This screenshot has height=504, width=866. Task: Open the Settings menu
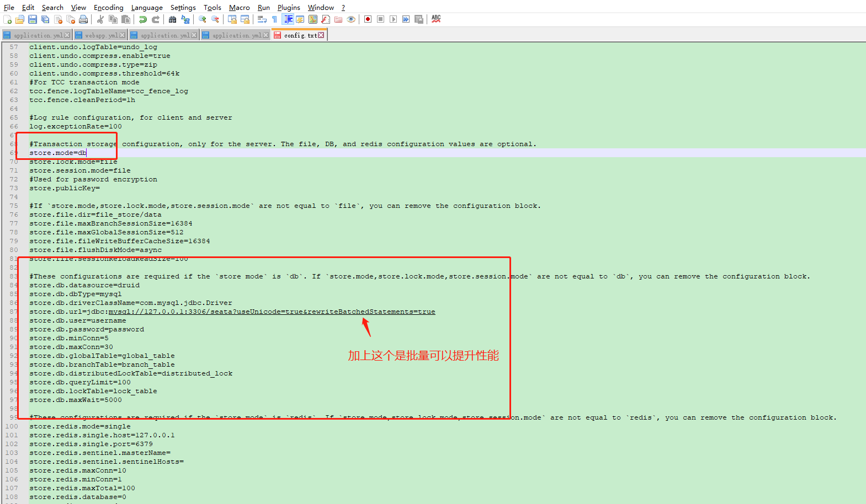[183, 8]
